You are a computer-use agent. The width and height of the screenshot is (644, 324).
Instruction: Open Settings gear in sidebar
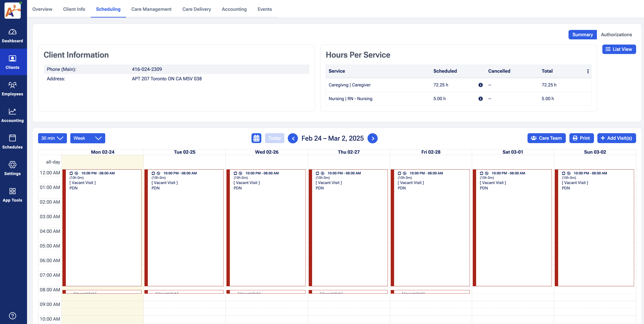(x=12, y=169)
